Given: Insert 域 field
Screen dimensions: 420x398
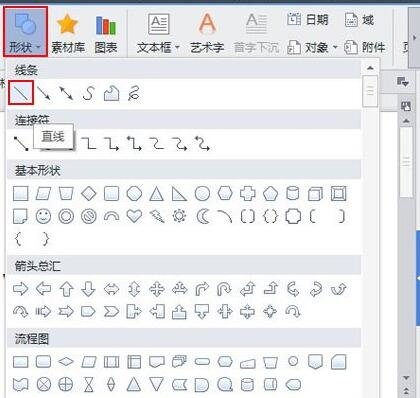Looking at the screenshot, I should (x=359, y=20).
